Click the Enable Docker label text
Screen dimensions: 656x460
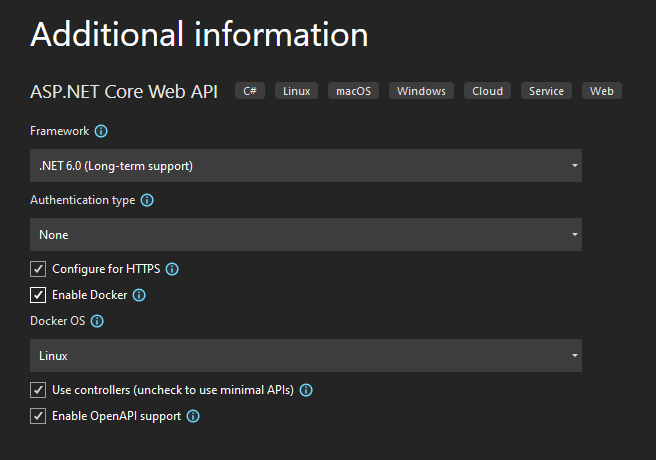90,295
